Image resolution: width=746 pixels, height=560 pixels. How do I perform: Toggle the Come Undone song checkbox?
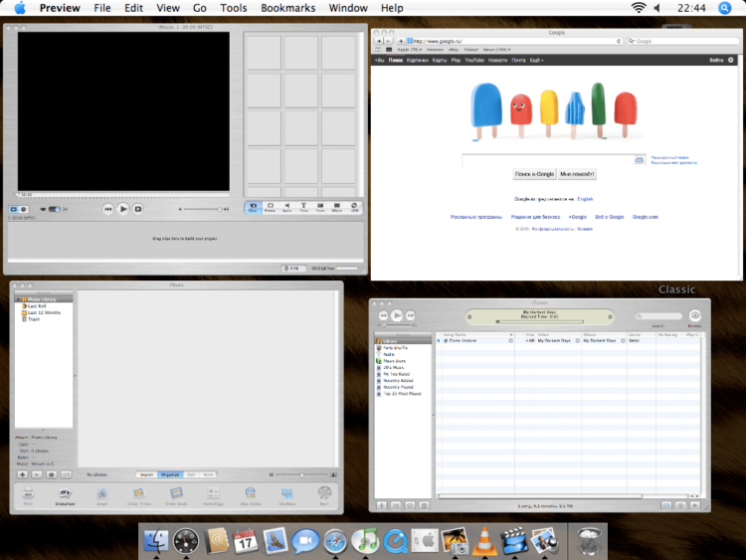coord(446,341)
